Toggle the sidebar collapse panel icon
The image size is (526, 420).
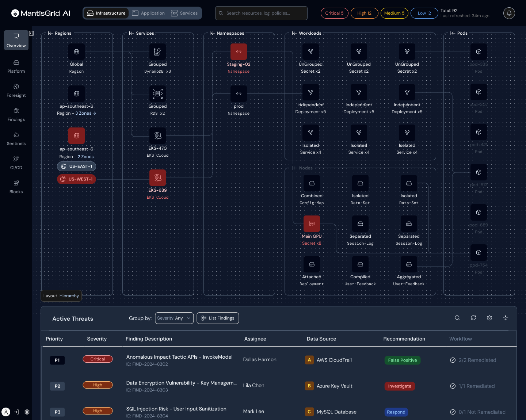(31, 33)
